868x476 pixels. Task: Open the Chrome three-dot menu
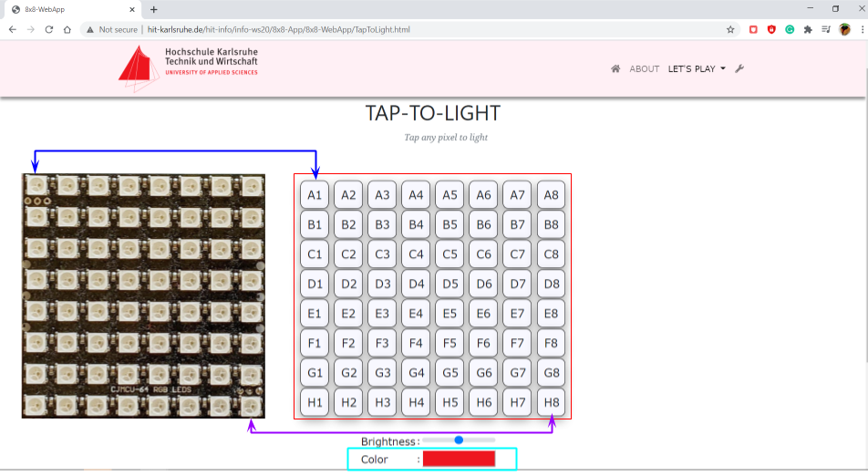coord(862,29)
